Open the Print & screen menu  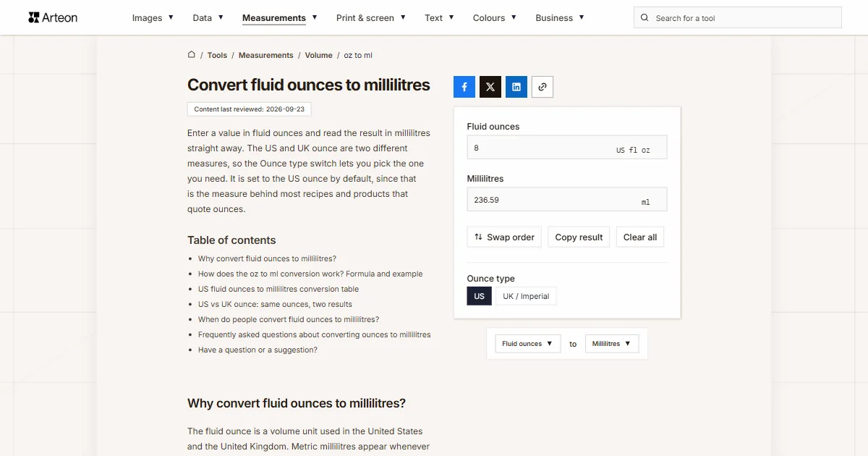point(371,18)
